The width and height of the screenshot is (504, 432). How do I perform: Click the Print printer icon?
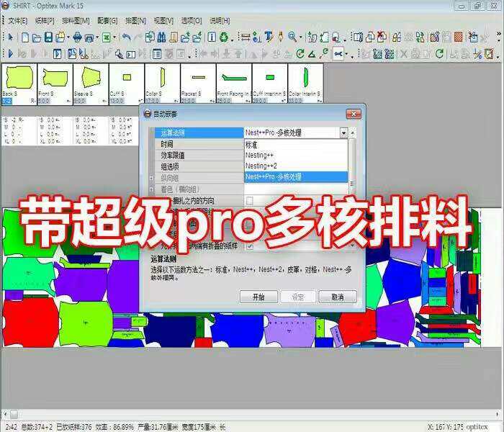(77, 37)
